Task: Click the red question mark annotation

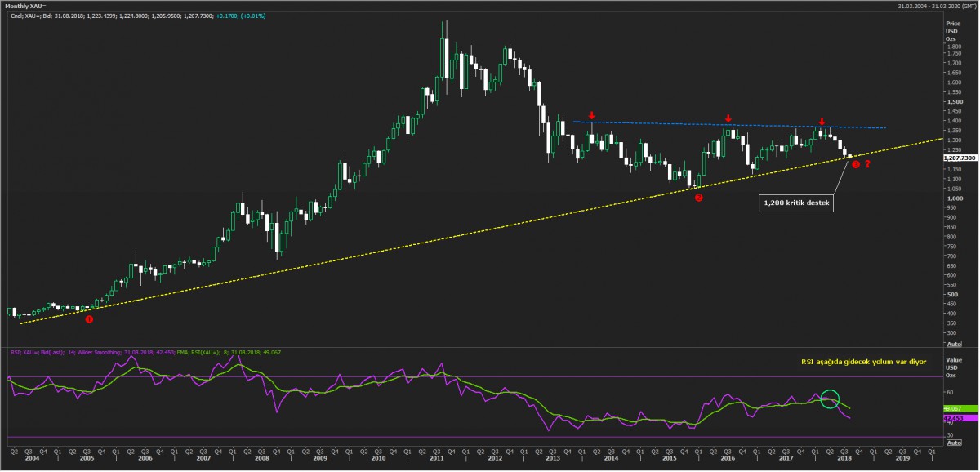Action: [x=867, y=165]
